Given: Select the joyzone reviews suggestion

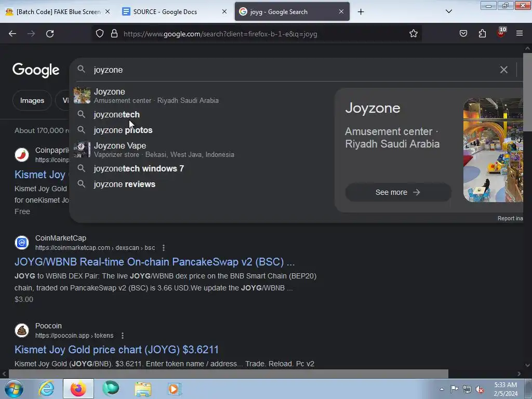Looking at the screenshot, I should (202, 184).
